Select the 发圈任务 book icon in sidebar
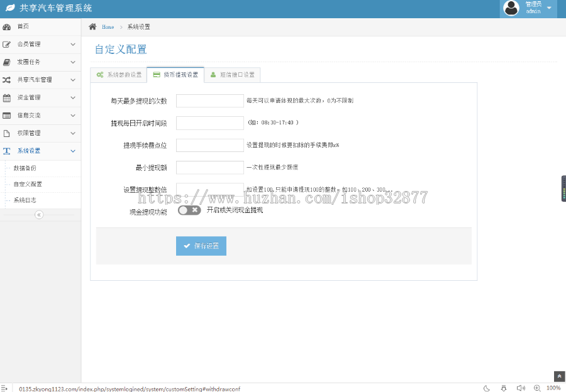566x392 pixels. [x=8, y=62]
